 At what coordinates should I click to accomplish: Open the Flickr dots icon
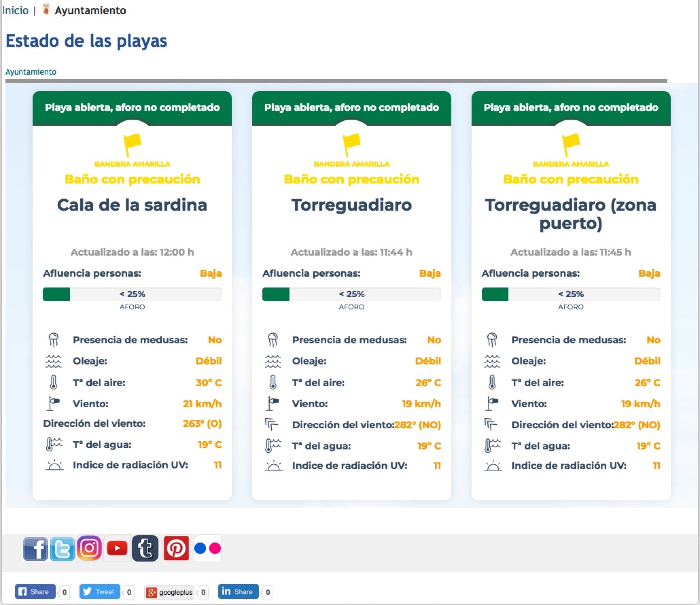(x=208, y=548)
